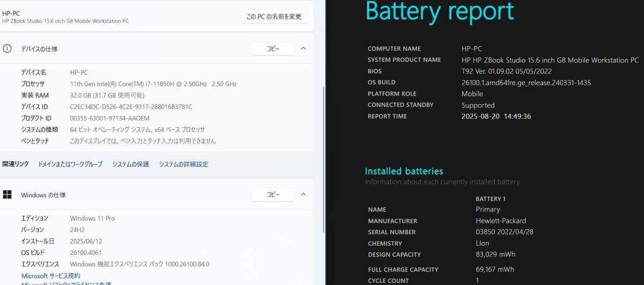The image size is (644, 285).
Task: Click the デバイス ID value text
Action: point(131,107)
